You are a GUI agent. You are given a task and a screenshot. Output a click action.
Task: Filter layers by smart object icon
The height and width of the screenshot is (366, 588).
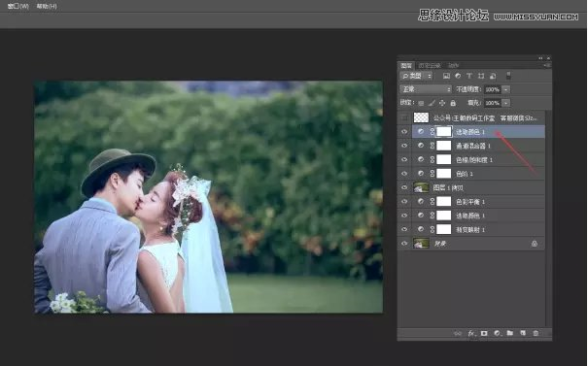[x=493, y=76]
